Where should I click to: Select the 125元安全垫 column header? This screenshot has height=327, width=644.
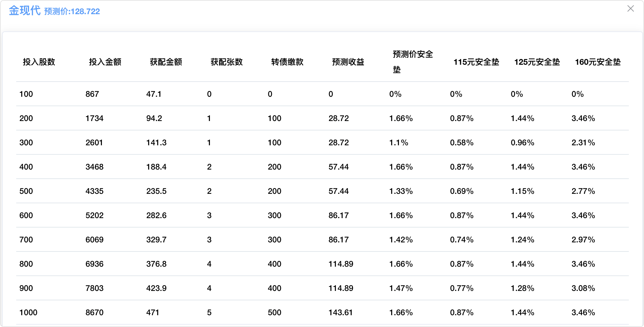537,62
